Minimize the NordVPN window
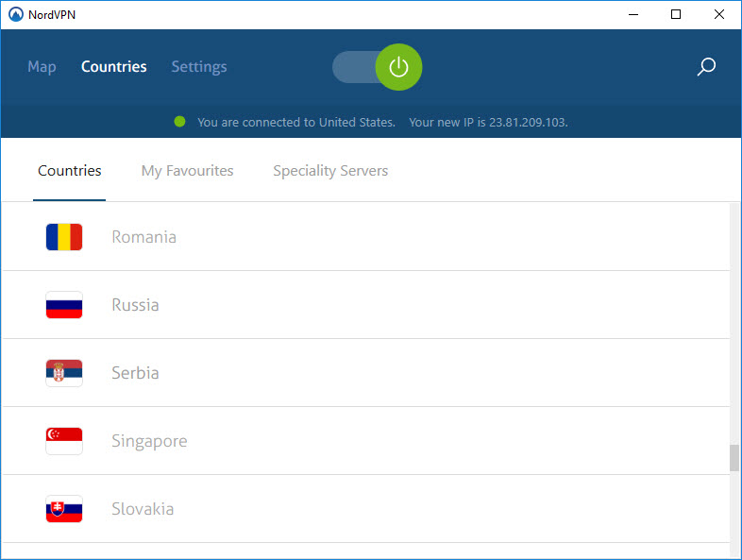The height and width of the screenshot is (560, 742). [x=633, y=14]
